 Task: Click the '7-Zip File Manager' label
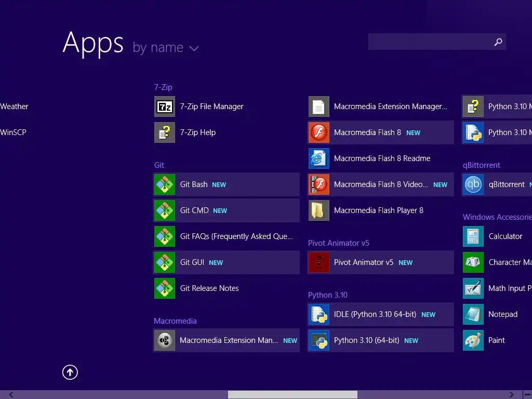(212, 107)
